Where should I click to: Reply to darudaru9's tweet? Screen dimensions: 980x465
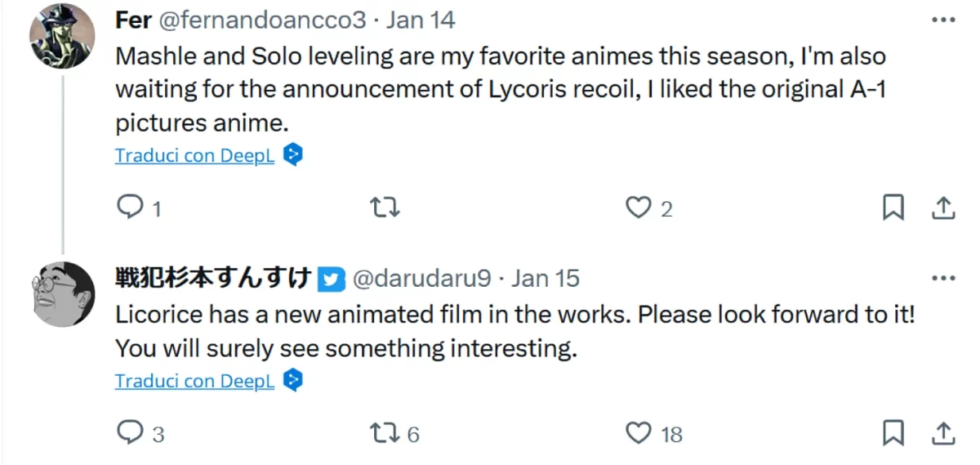tap(131, 432)
